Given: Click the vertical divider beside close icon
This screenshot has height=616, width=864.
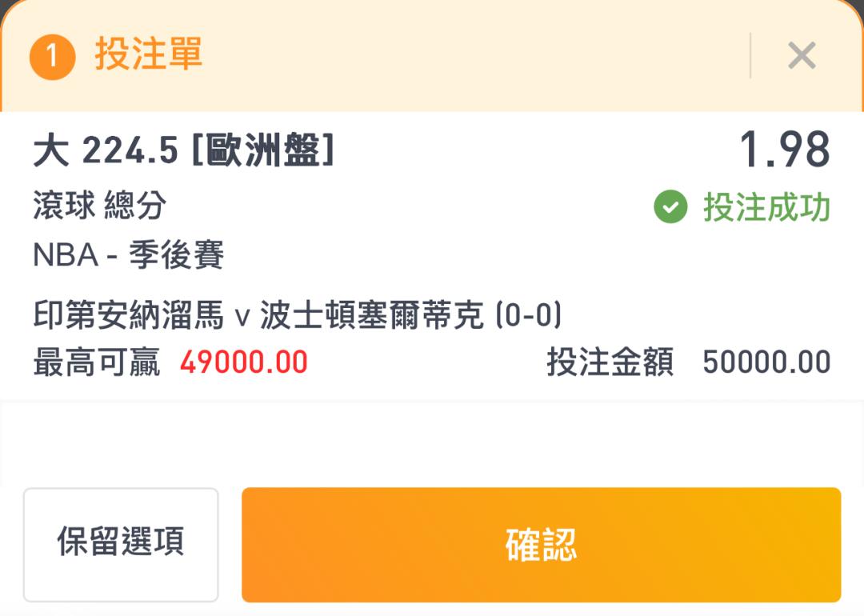Looking at the screenshot, I should [x=750, y=55].
